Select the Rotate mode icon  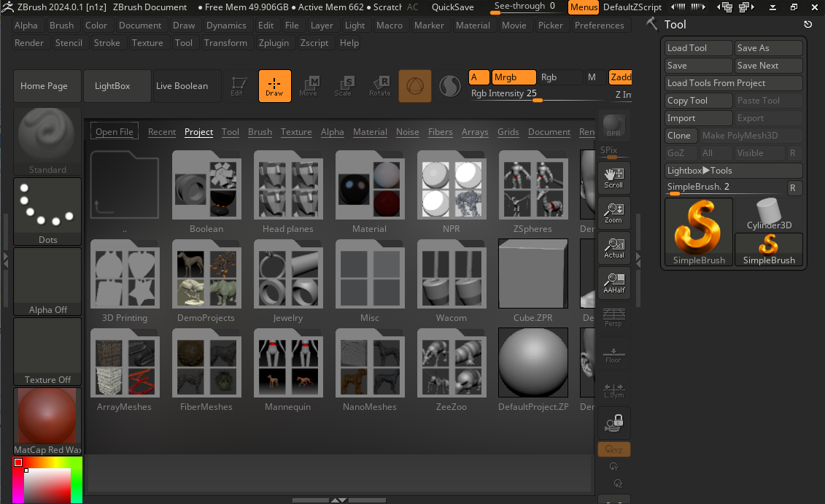(x=380, y=86)
